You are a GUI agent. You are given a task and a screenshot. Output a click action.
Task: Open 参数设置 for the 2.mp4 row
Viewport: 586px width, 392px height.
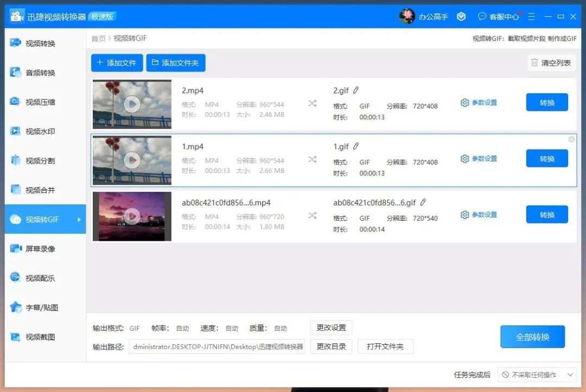click(x=479, y=102)
